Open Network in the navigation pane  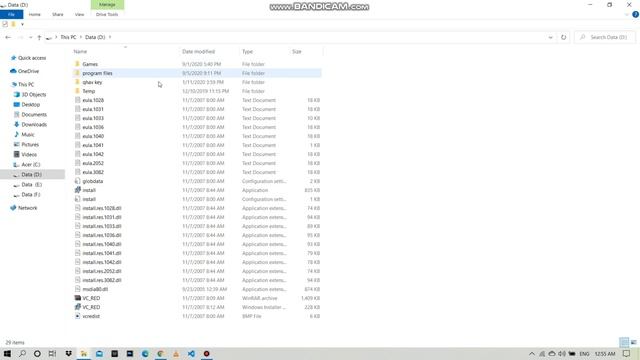[x=27, y=208]
